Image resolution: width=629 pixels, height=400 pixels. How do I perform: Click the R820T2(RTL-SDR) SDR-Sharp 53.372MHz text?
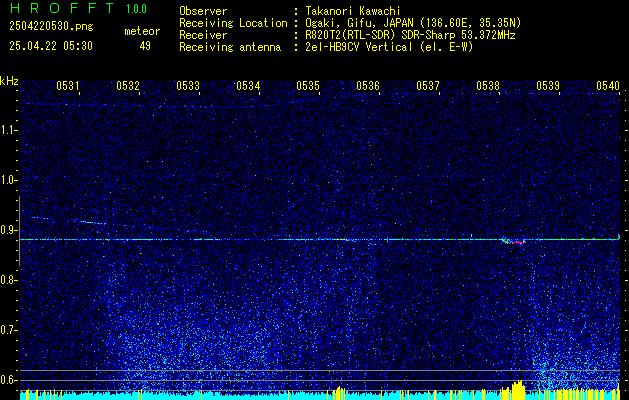(410, 35)
